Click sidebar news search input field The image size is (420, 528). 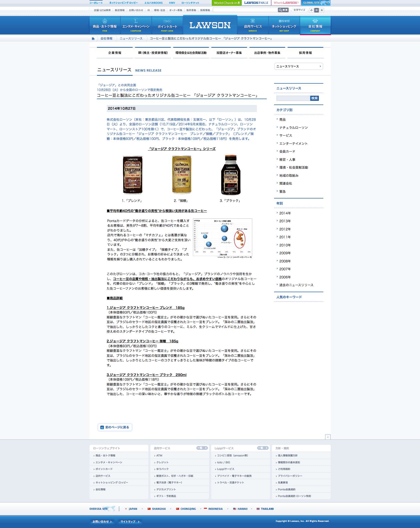point(293,98)
